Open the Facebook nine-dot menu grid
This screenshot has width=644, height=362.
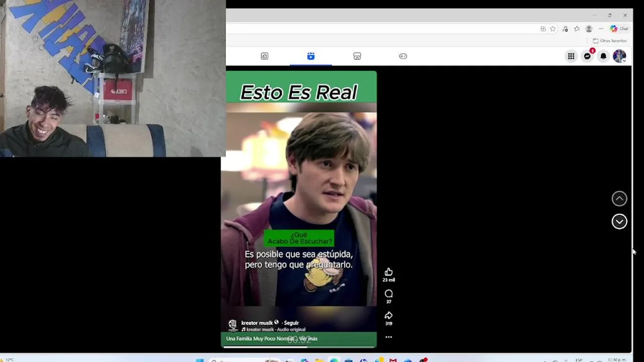coord(571,56)
